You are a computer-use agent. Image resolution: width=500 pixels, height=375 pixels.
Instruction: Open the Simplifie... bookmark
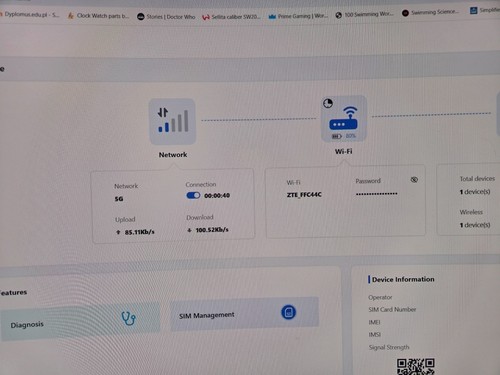point(485,10)
